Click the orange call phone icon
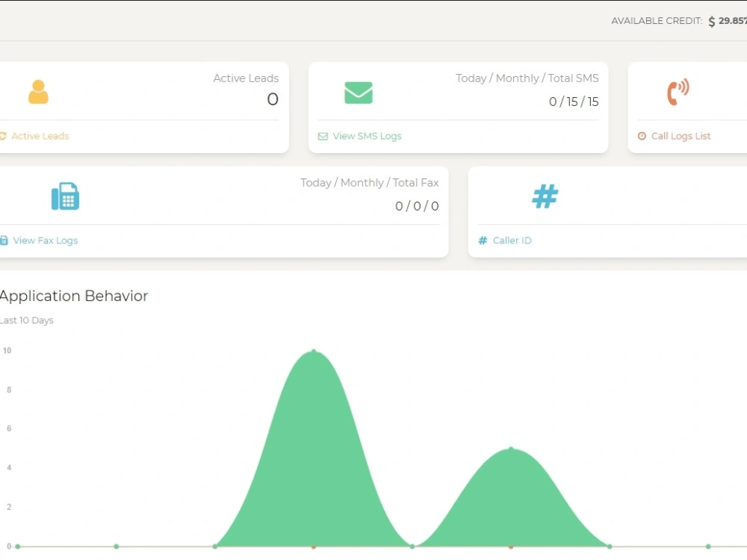This screenshot has width=747, height=560. (677, 91)
